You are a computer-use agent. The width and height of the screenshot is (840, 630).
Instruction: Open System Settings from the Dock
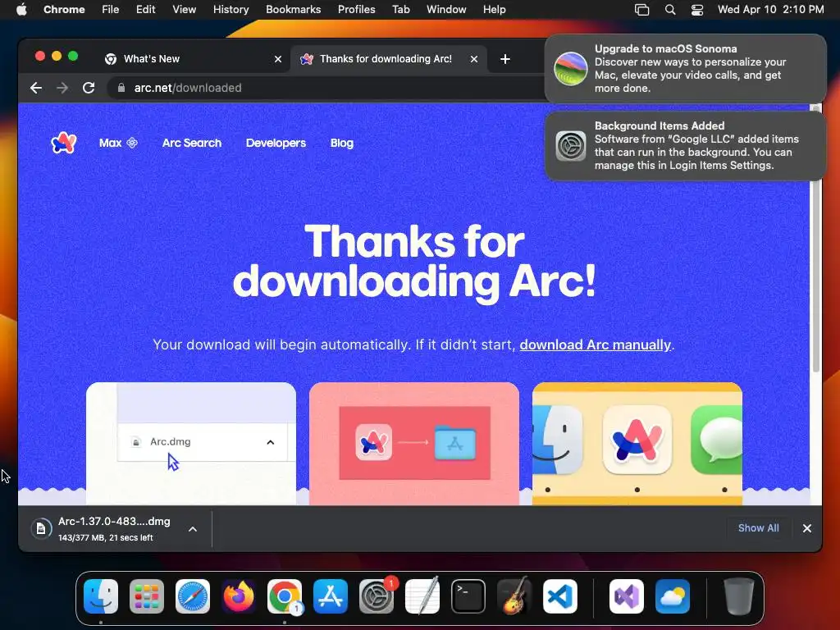click(x=376, y=596)
